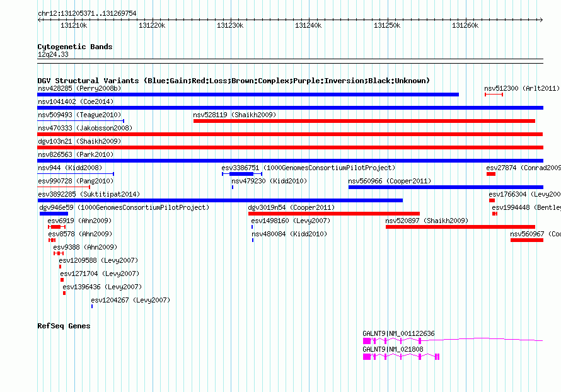The width and height of the screenshot is (561, 392).
Task: Click the esv3892285 (Suktitipat2014) label
Action: pyautogui.click(x=89, y=194)
